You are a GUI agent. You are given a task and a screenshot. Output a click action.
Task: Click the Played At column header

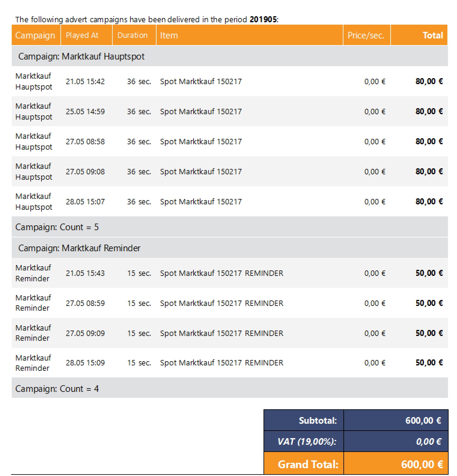point(87,35)
